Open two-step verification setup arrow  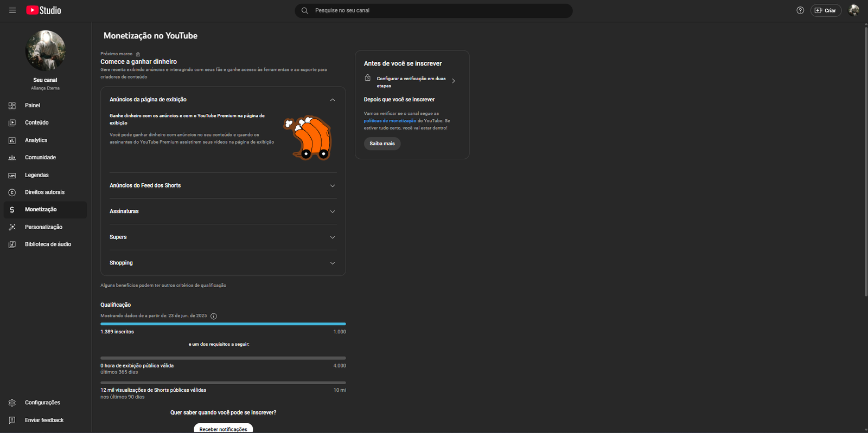coord(454,81)
